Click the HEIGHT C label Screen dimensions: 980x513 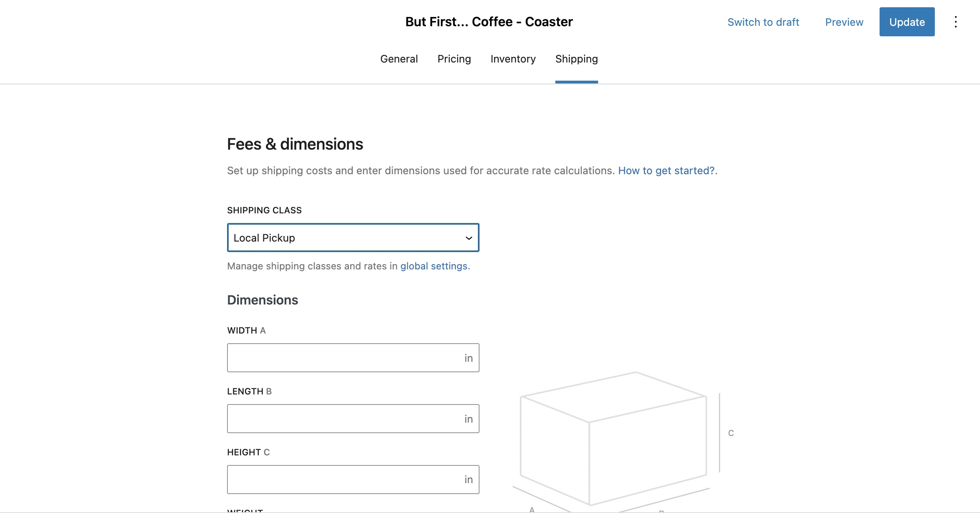tap(248, 452)
